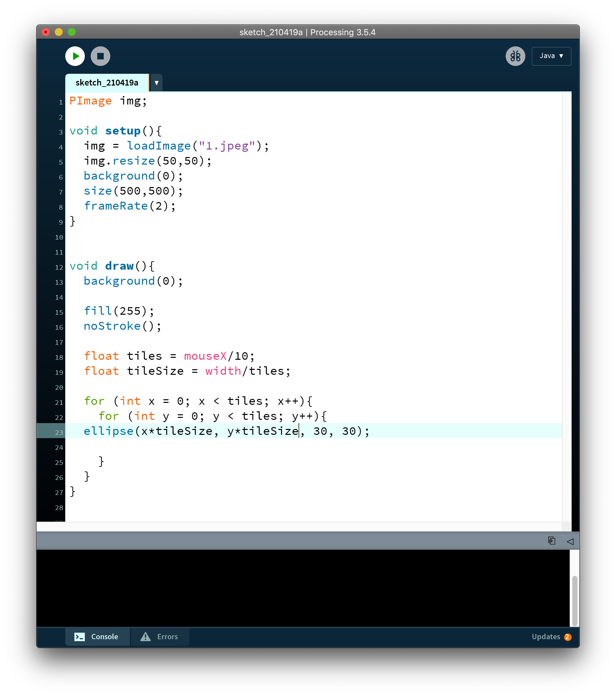Minimize the Processing window with yellow button
This screenshot has height=696, width=616.
pyautogui.click(x=58, y=32)
